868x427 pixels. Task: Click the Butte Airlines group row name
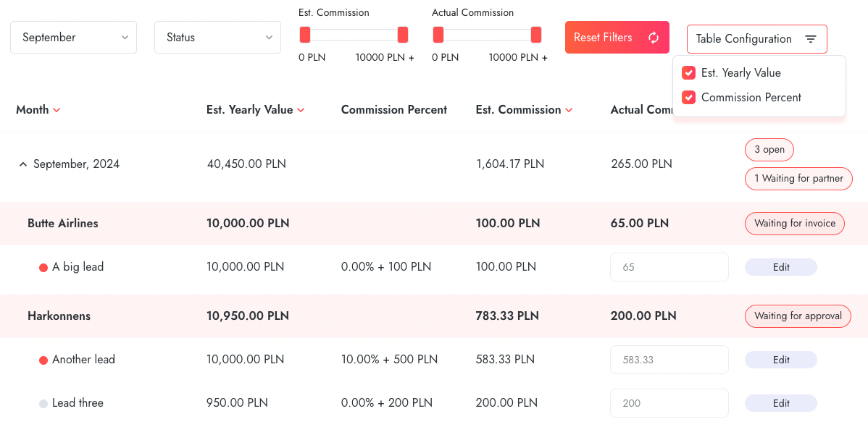[62, 224]
